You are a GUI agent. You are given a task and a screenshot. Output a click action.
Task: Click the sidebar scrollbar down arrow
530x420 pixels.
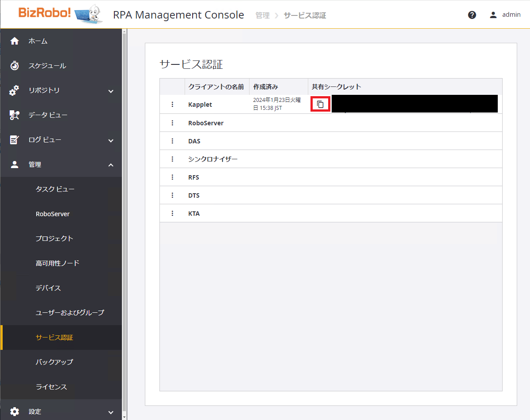click(125, 416)
